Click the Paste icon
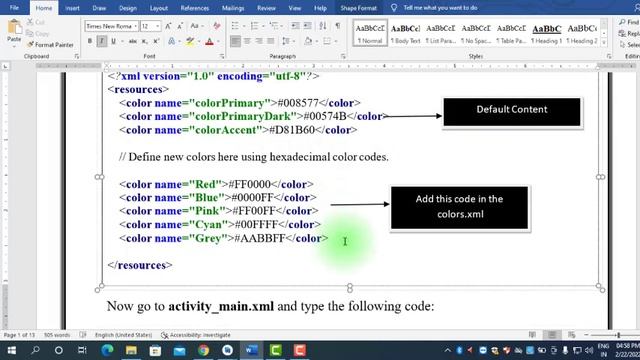This screenshot has height=360, width=640. click(14, 27)
